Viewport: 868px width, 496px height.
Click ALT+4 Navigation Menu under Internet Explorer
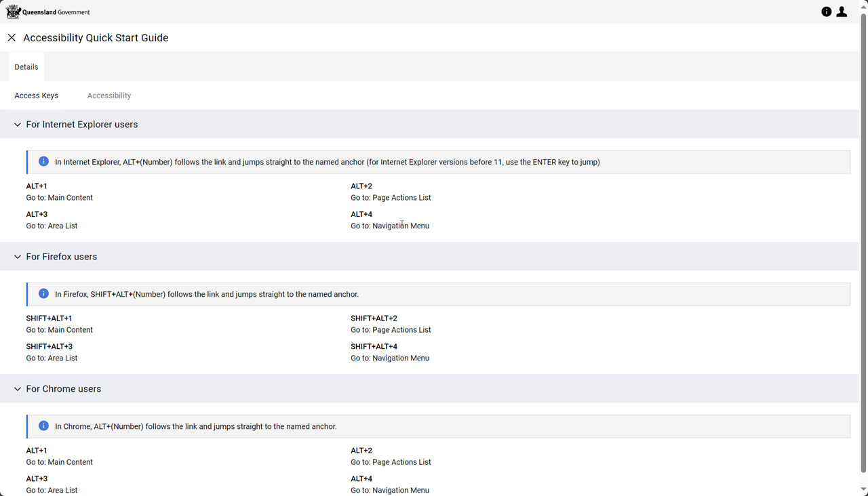tap(390, 220)
